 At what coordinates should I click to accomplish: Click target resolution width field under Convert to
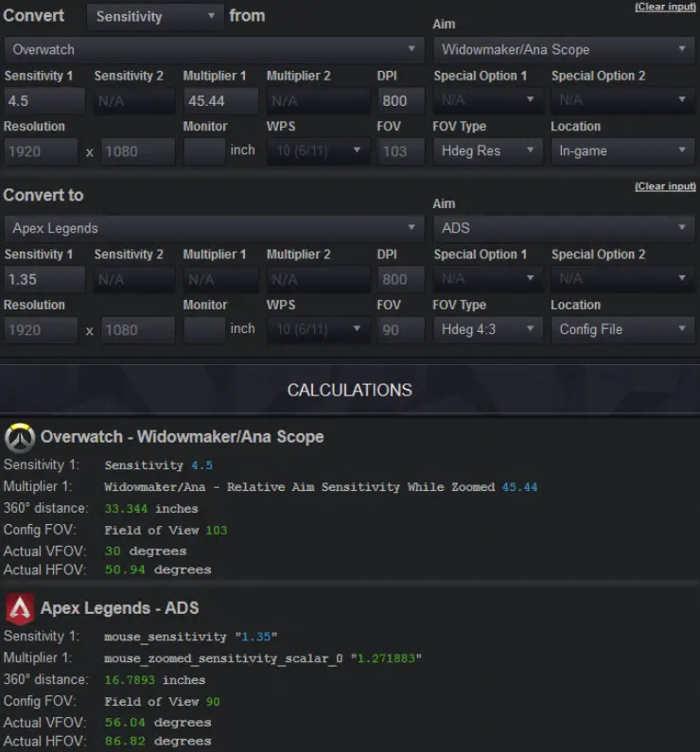41,330
